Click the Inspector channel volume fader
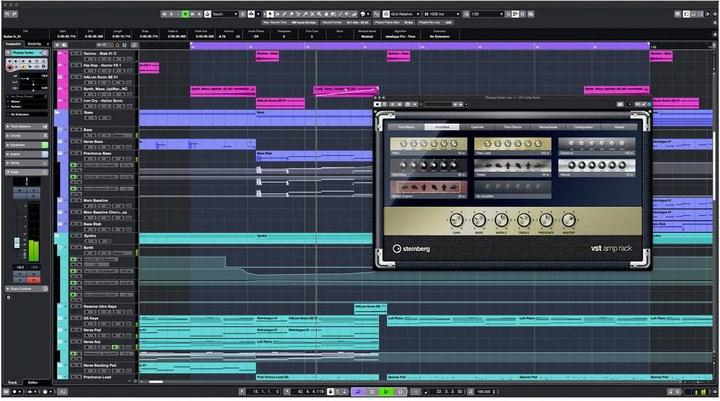 click(17, 243)
